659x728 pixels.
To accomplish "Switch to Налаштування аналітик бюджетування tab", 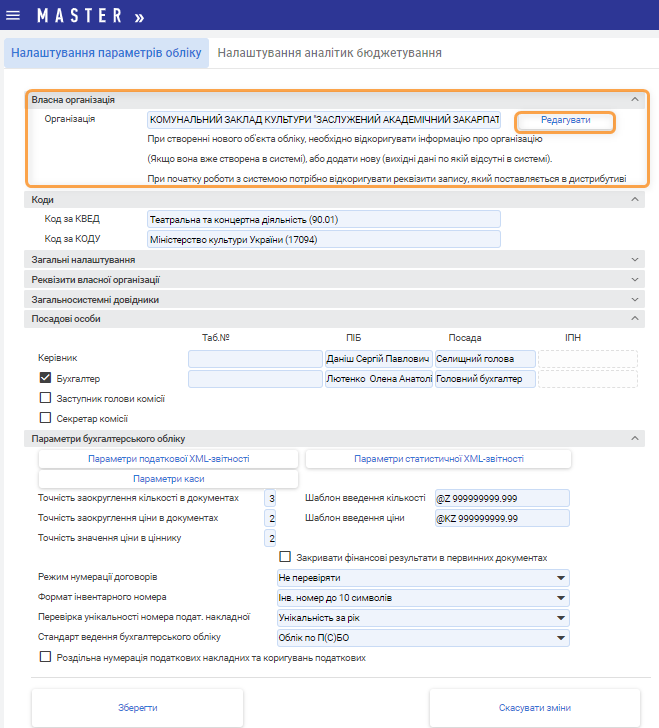I will 330,53.
